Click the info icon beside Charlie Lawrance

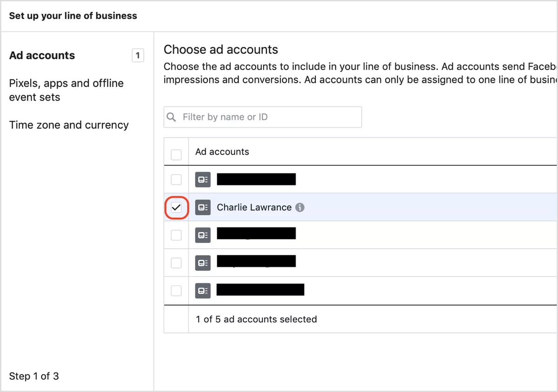point(300,207)
